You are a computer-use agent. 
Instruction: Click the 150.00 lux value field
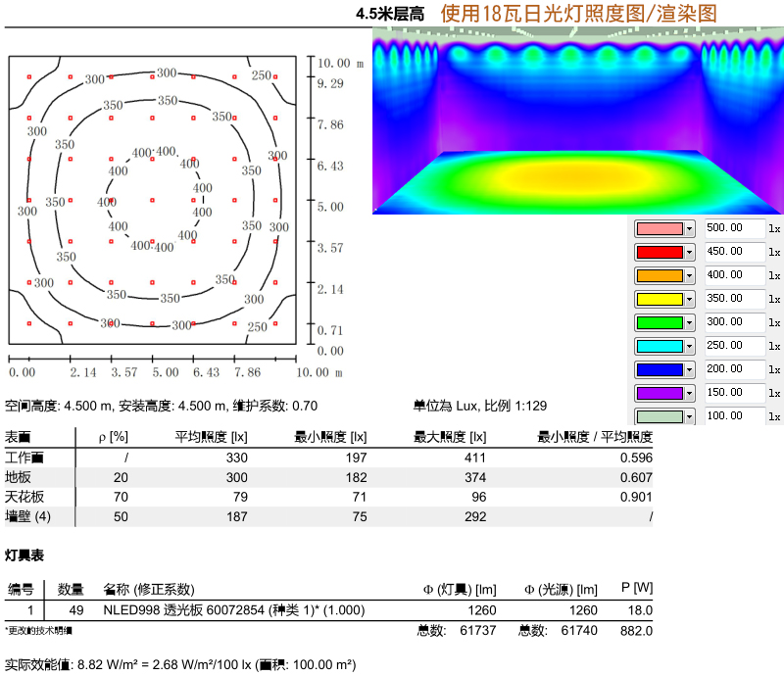(734, 393)
